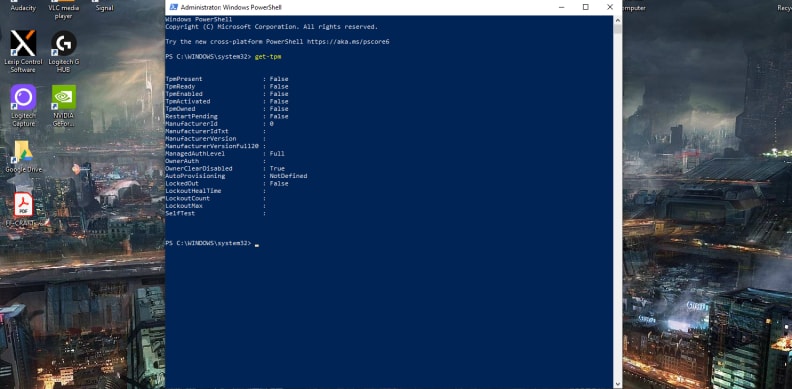Click the AutoProvisioning NotDefined line
This screenshot has width=792, height=389.
point(236,176)
